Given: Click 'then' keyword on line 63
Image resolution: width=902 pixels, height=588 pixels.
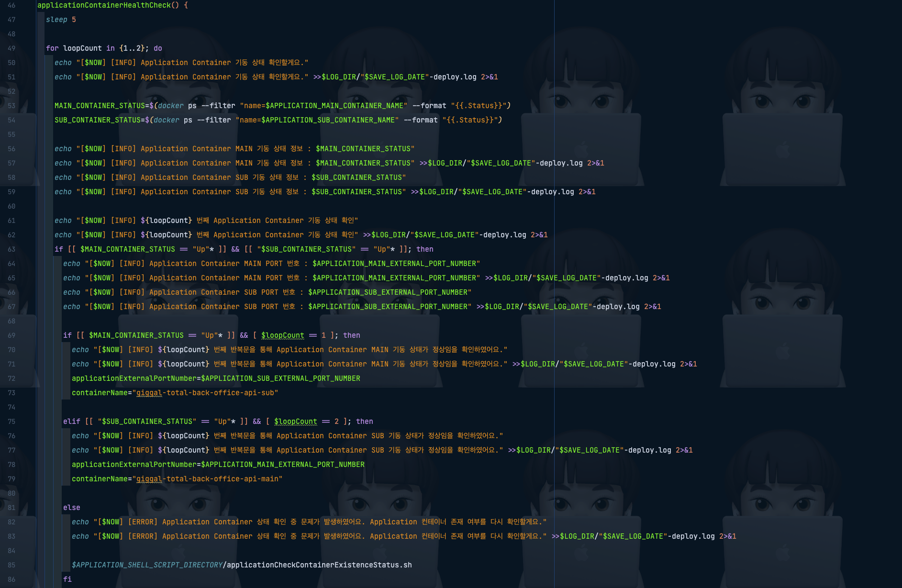Looking at the screenshot, I should pos(425,249).
